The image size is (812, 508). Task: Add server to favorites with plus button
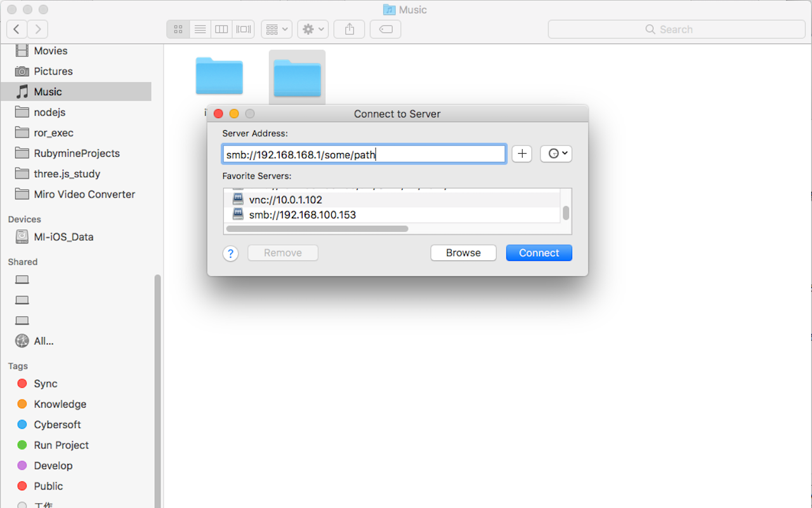click(521, 153)
